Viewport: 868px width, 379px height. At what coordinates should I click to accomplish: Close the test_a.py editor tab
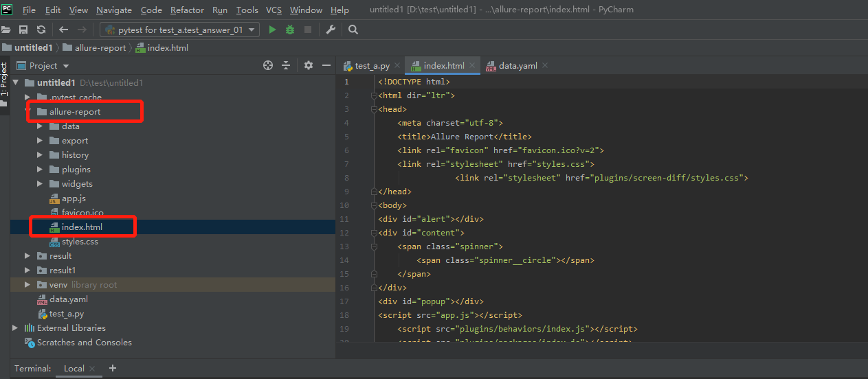click(398, 65)
